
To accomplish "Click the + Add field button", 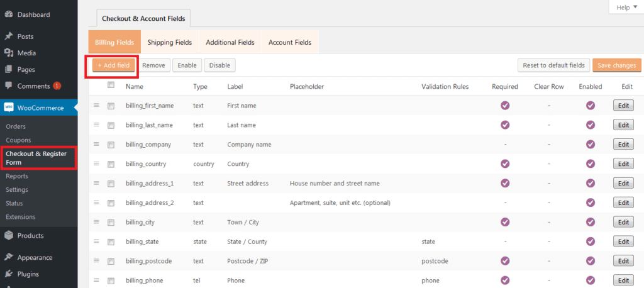I will tap(114, 65).
